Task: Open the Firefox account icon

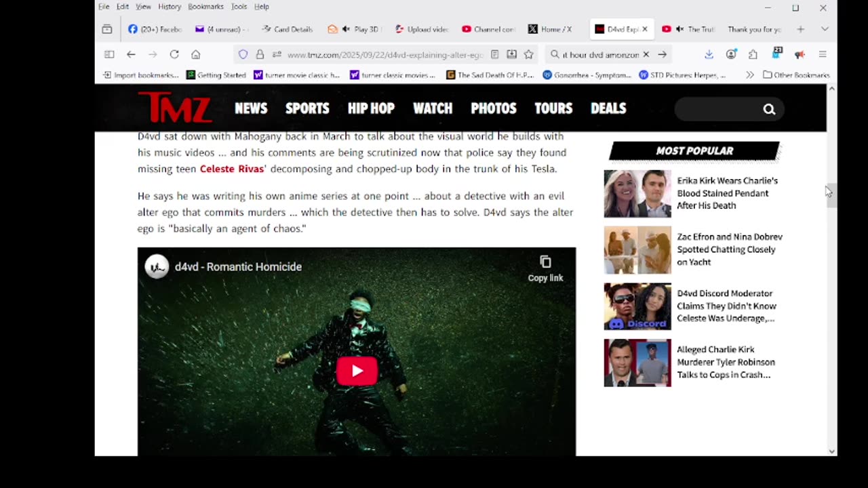Action: pos(731,54)
